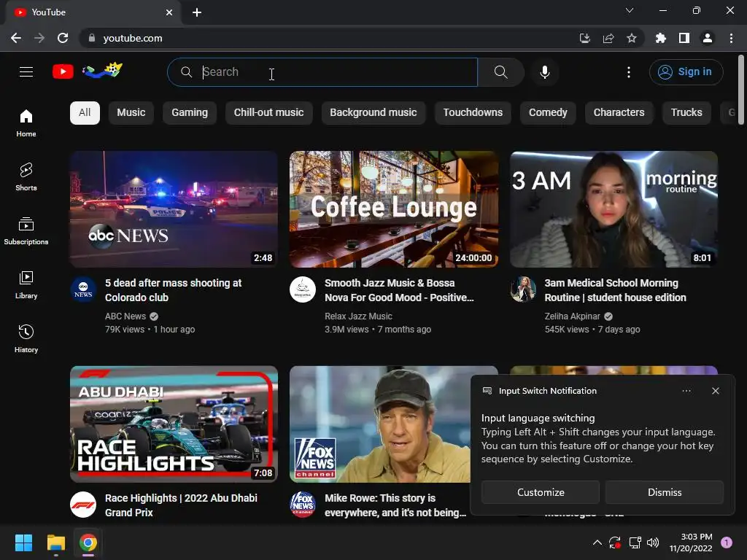Reload the page
747x560 pixels.
click(63, 38)
